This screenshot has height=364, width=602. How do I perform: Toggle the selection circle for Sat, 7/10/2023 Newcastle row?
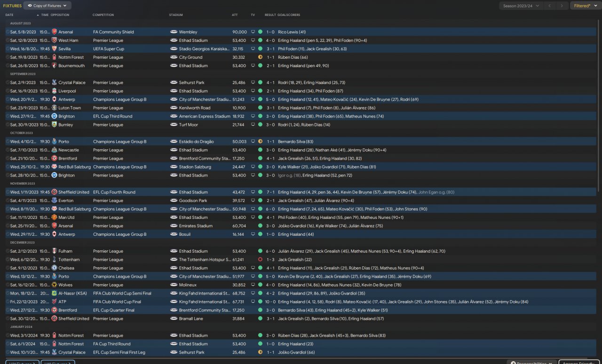[8, 150]
